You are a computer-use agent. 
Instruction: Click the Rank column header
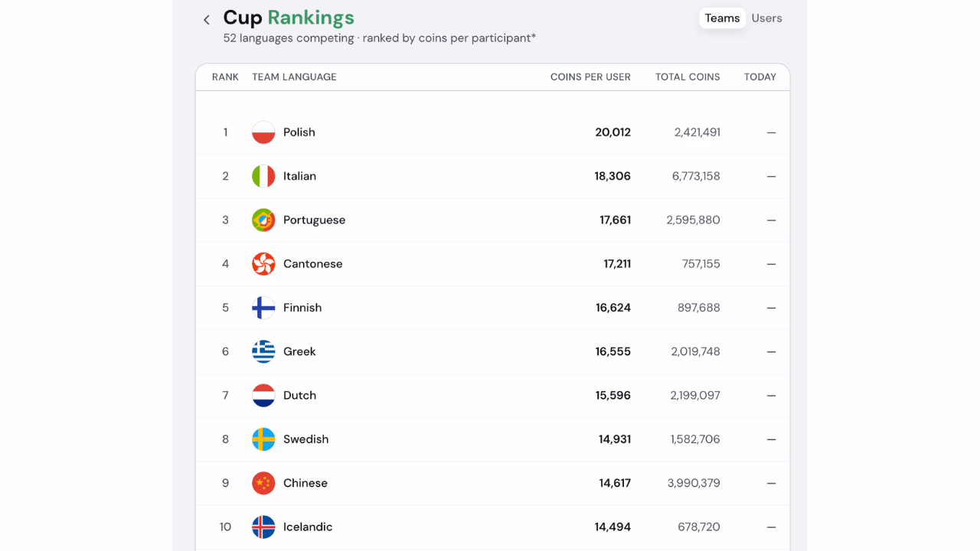click(225, 77)
